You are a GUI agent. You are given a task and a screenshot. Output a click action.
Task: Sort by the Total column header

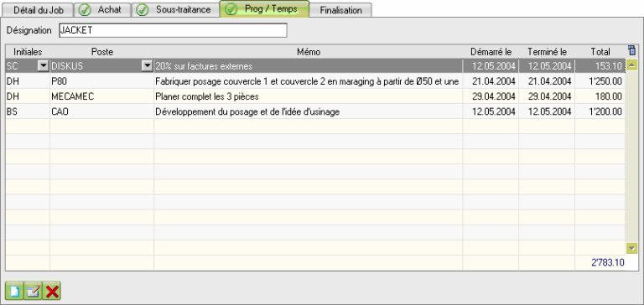tap(600, 52)
